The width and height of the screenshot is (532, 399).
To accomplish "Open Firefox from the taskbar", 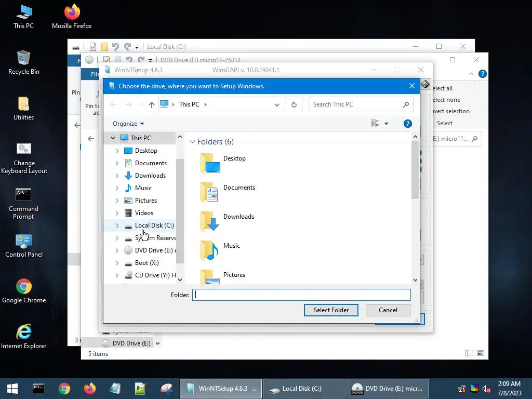I will (x=89, y=389).
